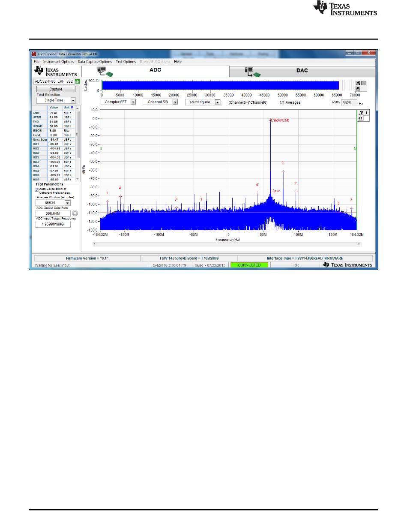
Task: Open the Test Options menu
Action: coord(126,62)
